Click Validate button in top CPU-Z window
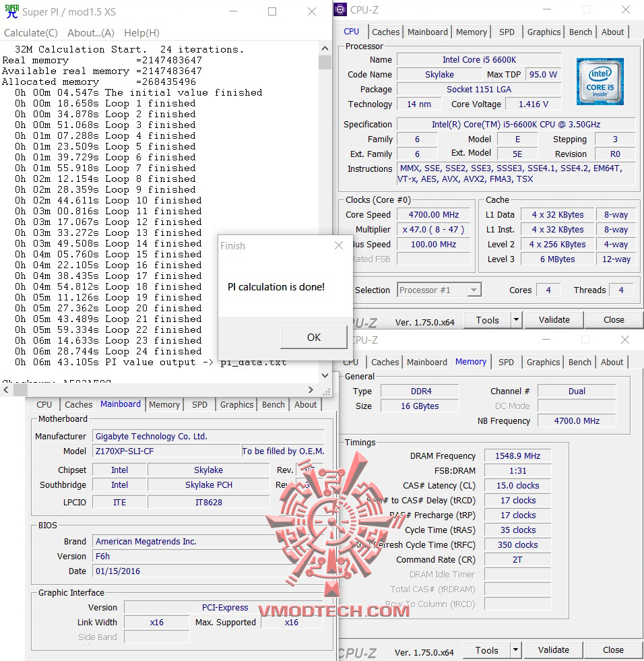This screenshot has width=644, height=661. pyautogui.click(x=554, y=320)
